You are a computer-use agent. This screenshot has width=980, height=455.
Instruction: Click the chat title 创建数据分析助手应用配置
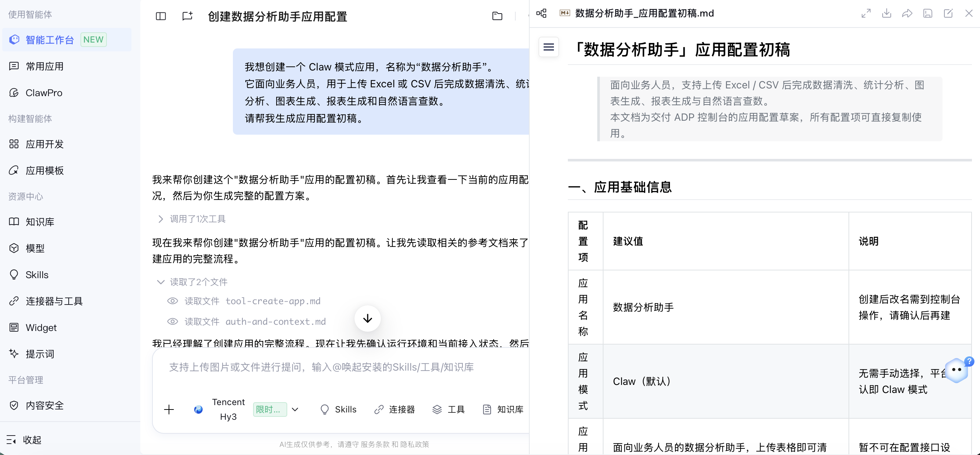coord(277,17)
